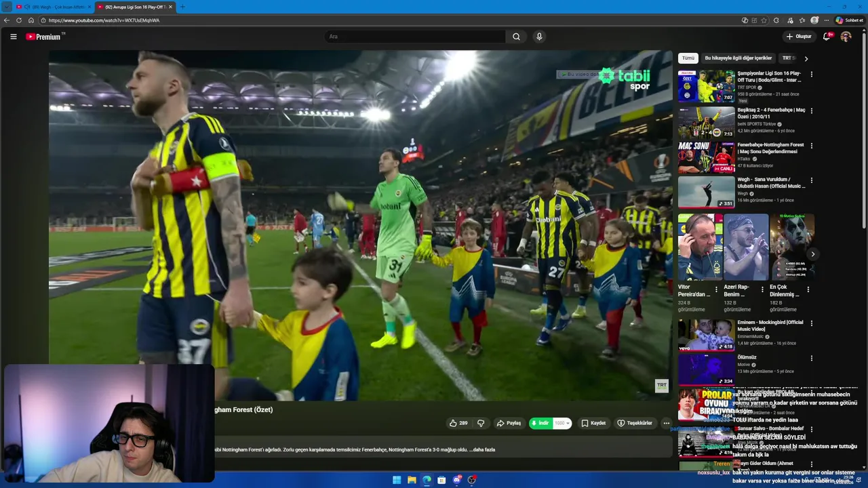This screenshot has height=488, width=868.
Task: Open Şampiyonlar Ligi Son 16 Play-Off video thumbnail
Action: pyautogui.click(x=707, y=86)
